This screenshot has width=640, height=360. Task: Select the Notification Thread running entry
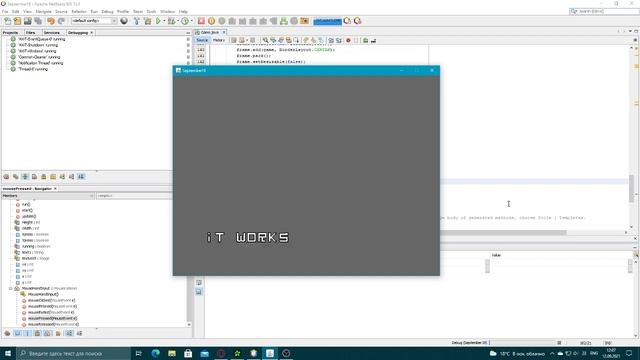pos(40,63)
